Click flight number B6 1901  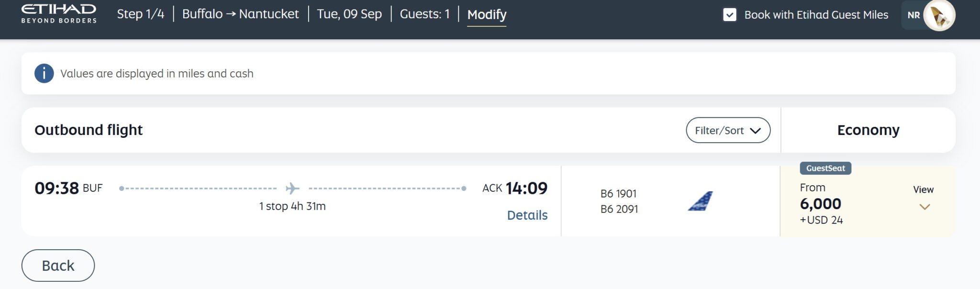[x=618, y=193]
